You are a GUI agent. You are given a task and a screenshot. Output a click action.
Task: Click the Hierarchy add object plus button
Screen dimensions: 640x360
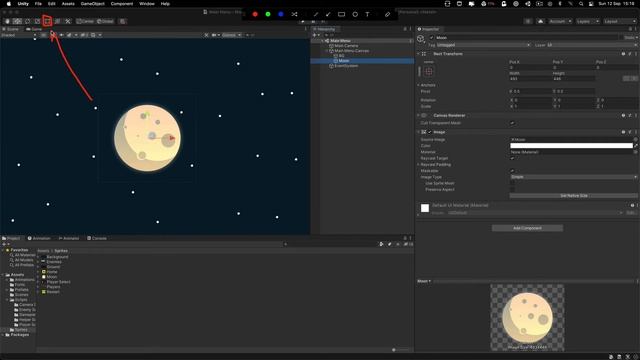tap(314, 35)
